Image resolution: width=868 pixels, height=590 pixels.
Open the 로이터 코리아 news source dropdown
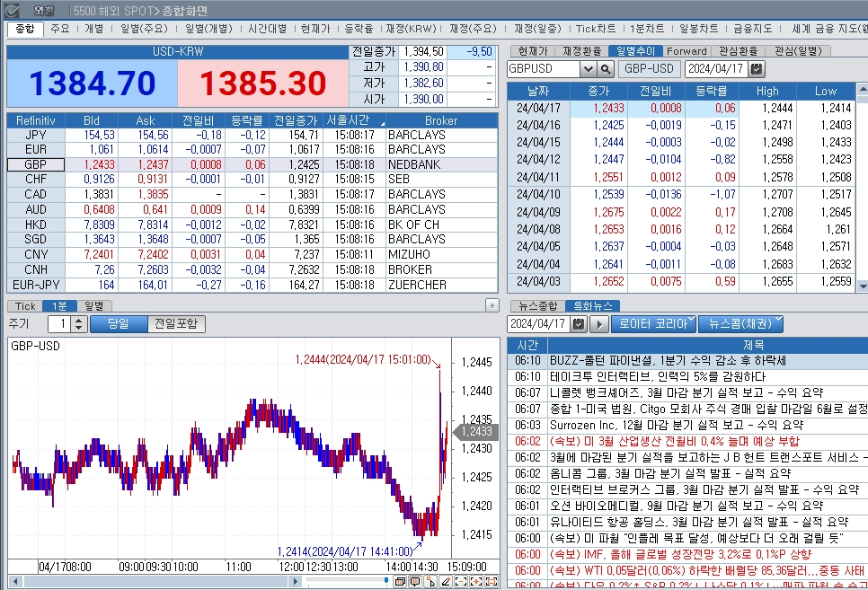[656, 325]
